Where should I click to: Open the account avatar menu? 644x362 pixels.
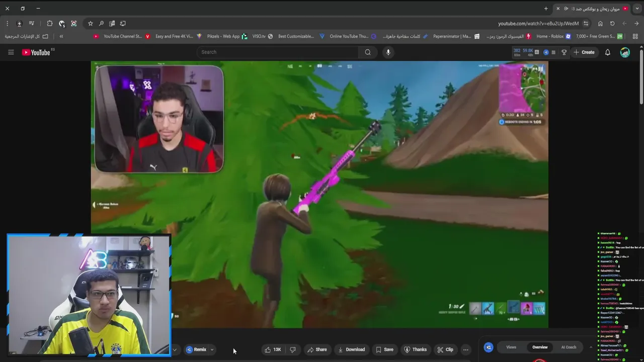[625, 52]
